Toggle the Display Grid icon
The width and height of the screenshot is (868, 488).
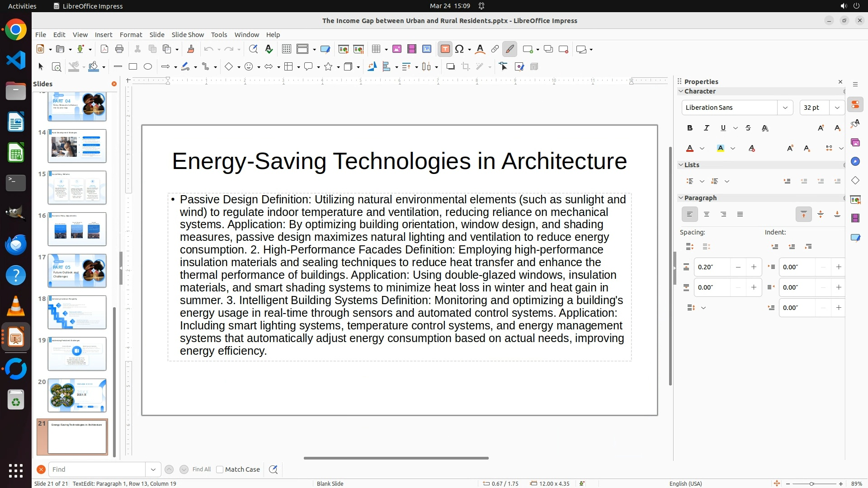[x=286, y=49]
